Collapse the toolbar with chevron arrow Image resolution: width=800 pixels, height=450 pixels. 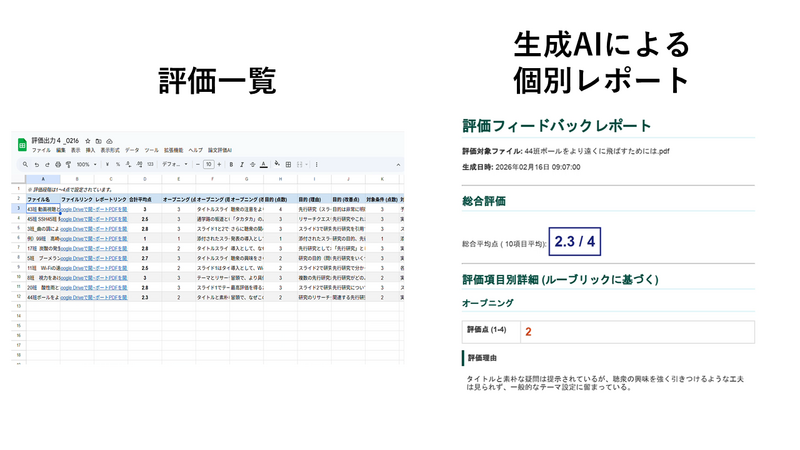(x=396, y=164)
